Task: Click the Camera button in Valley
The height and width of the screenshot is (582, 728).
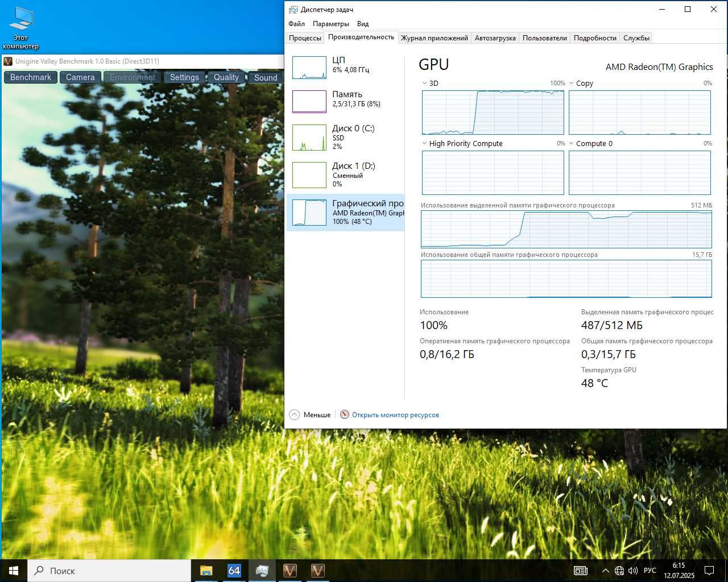Action: click(x=80, y=77)
